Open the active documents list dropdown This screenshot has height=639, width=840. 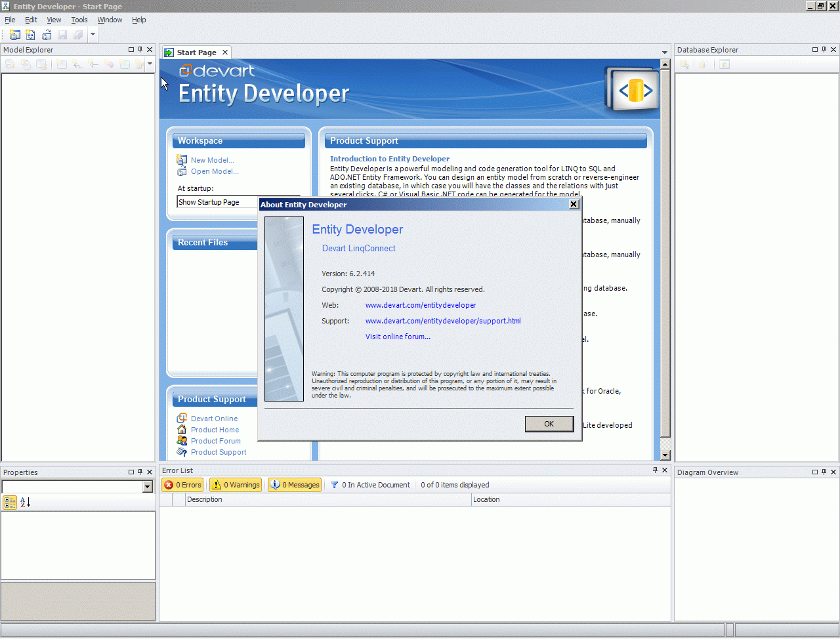point(664,52)
